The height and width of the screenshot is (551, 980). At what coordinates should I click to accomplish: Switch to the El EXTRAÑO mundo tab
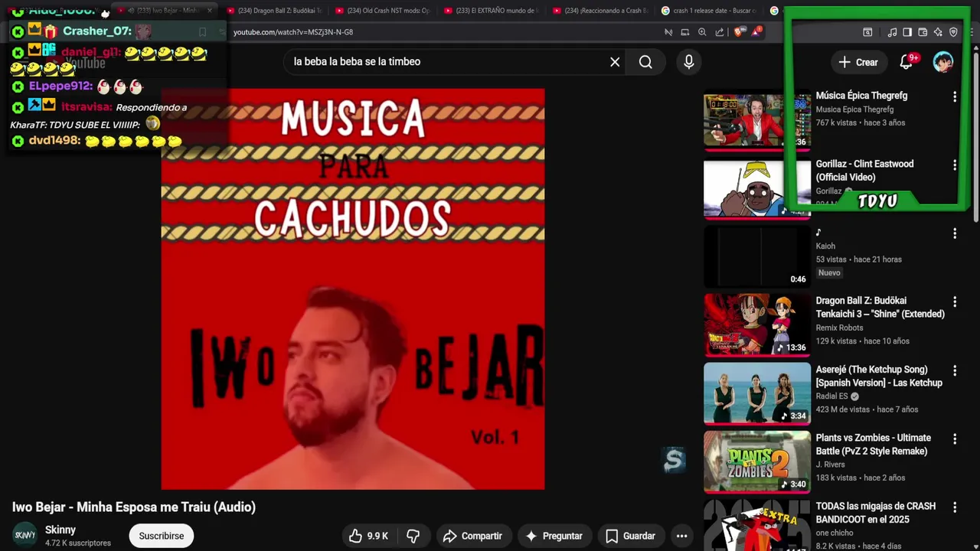(493, 11)
